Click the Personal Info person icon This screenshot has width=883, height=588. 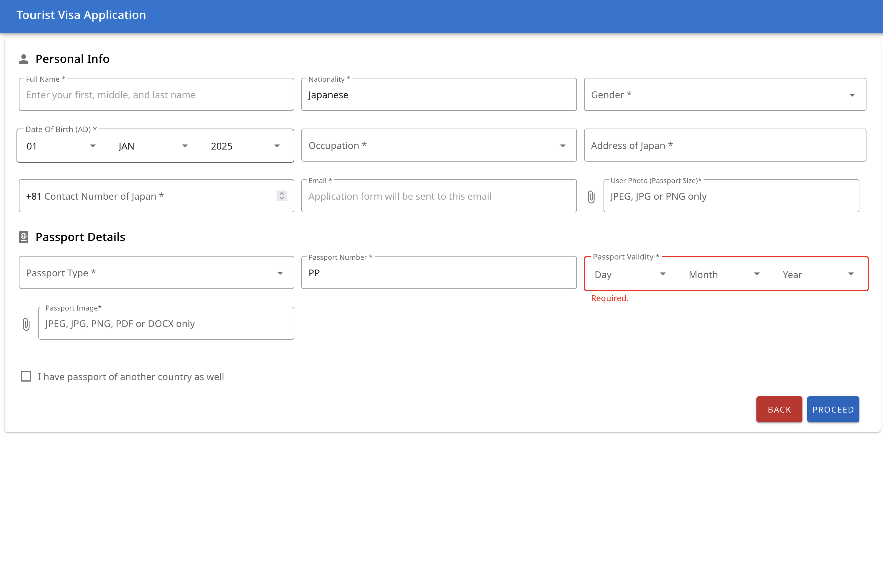click(24, 59)
